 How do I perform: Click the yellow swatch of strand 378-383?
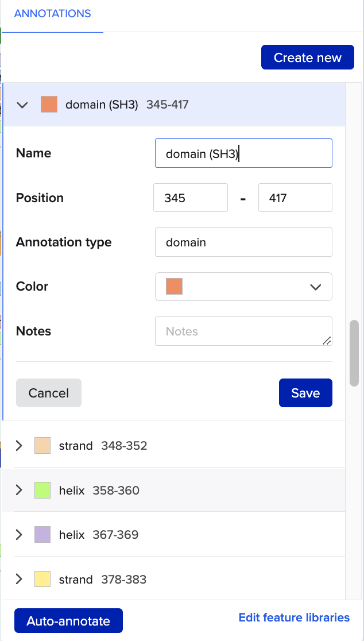[42, 579]
